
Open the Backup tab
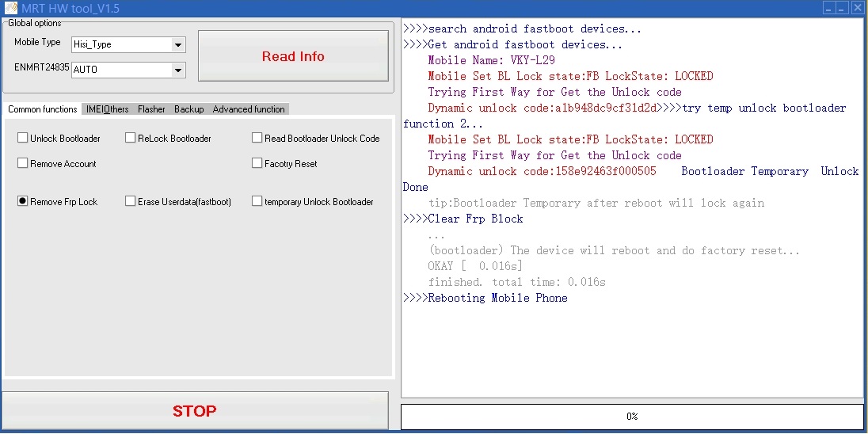[x=188, y=109]
